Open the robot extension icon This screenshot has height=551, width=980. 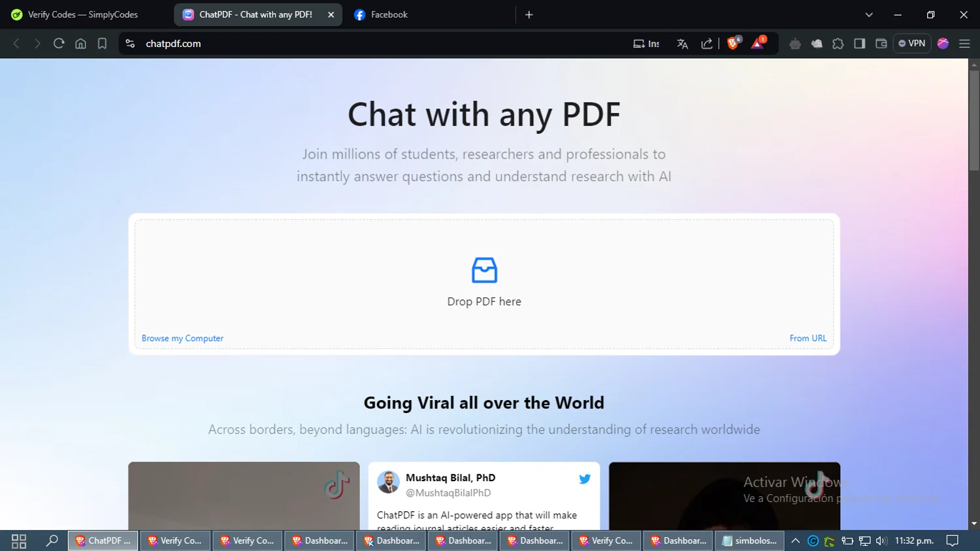tap(795, 44)
